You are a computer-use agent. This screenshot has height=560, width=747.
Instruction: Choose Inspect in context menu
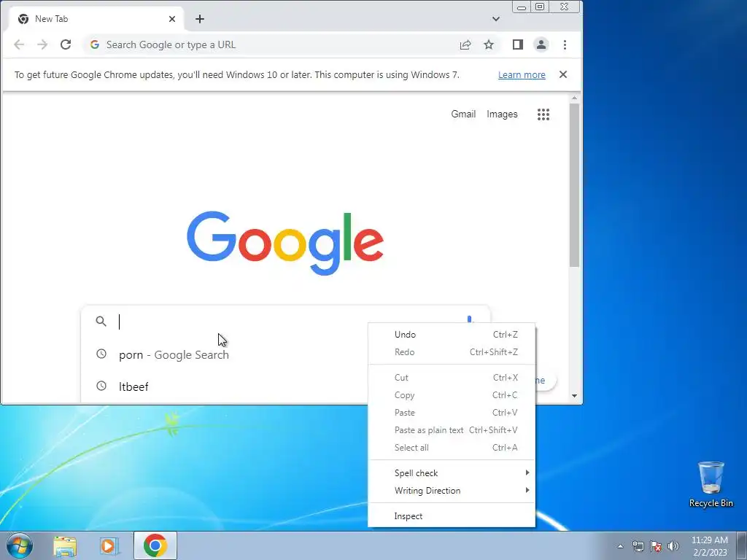tap(452, 516)
